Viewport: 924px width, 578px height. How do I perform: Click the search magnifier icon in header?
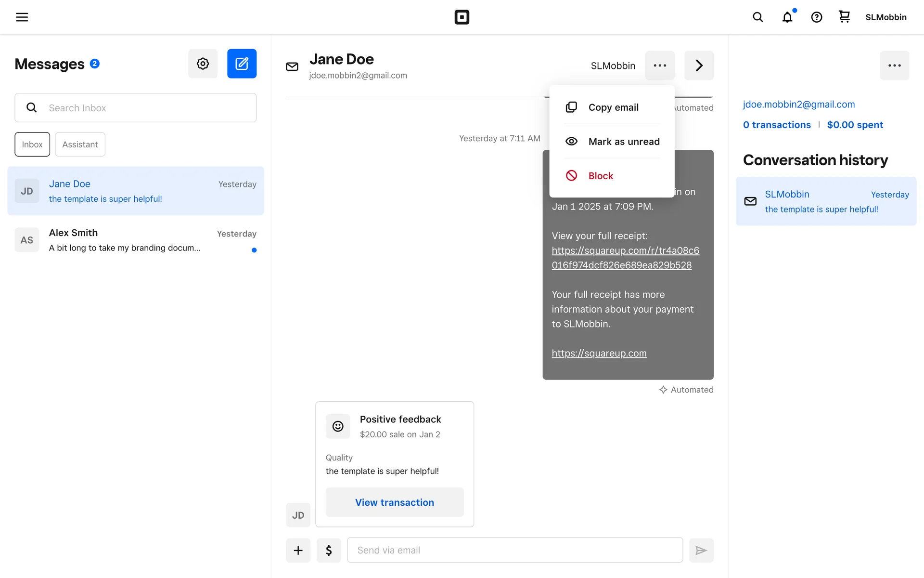(x=757, y=17)
